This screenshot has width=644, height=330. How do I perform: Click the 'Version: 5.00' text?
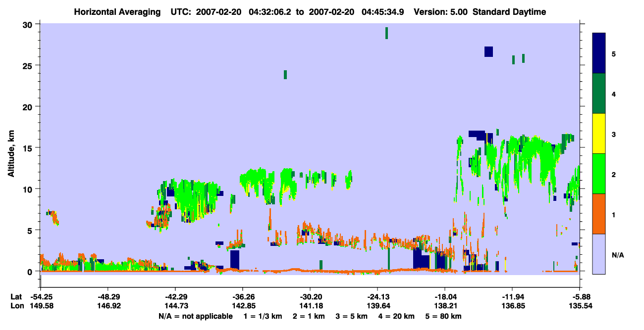click(441, 12)
